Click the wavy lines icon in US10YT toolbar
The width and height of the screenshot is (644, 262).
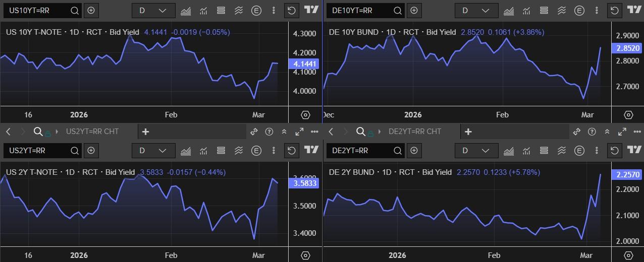click(x=239, y=10)
